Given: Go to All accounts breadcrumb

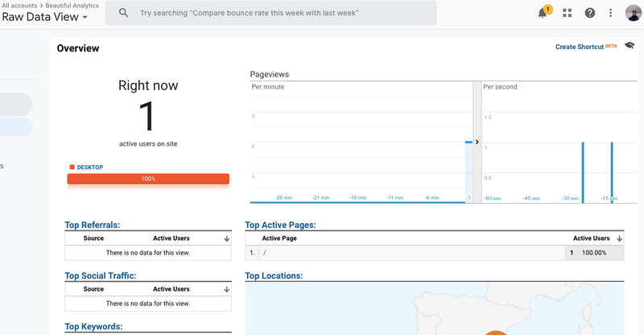Looking at the screenshot, I should pos(19,6).
